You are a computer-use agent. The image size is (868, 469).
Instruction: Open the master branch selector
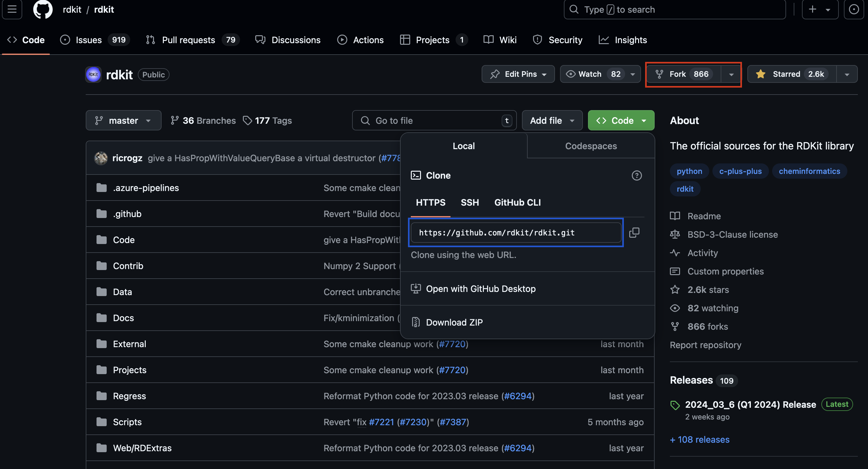(x=123, y=121)
